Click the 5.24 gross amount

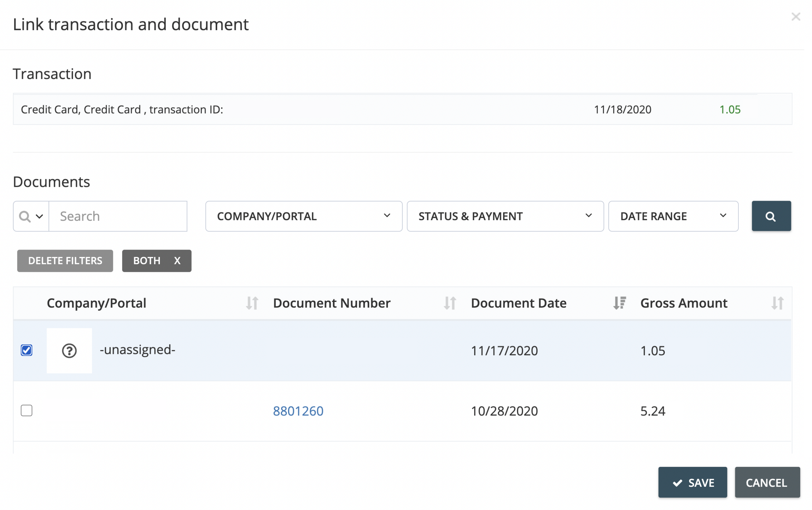click(653, 411)
